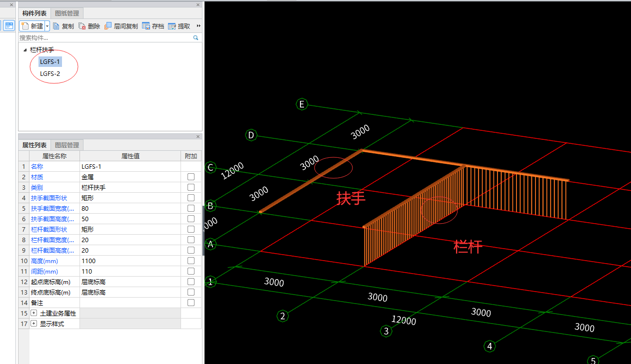The height and width of the screenshot is (364, 631).
Task: Click axis bubble E in the 3D view
Action: point(301,104)
